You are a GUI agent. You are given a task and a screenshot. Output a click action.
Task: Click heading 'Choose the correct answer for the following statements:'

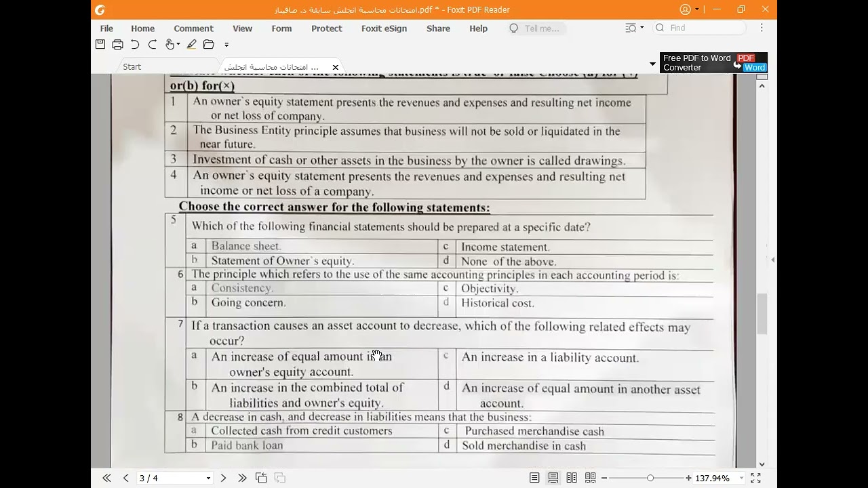coord(334,207)
